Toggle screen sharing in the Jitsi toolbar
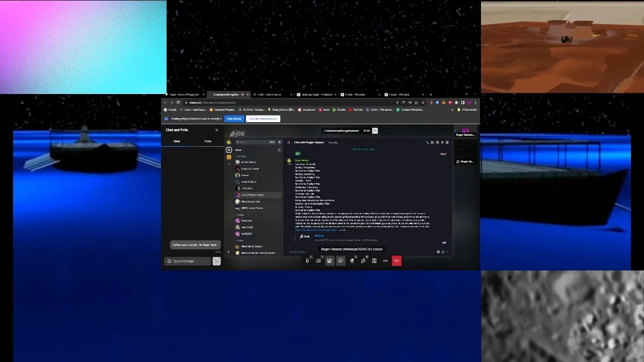Viewport: 644px width, 362px height. (330, 261)
